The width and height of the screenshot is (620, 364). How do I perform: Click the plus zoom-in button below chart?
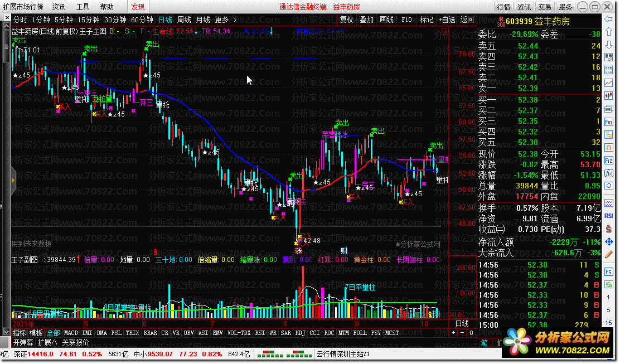tap(453, 333)
